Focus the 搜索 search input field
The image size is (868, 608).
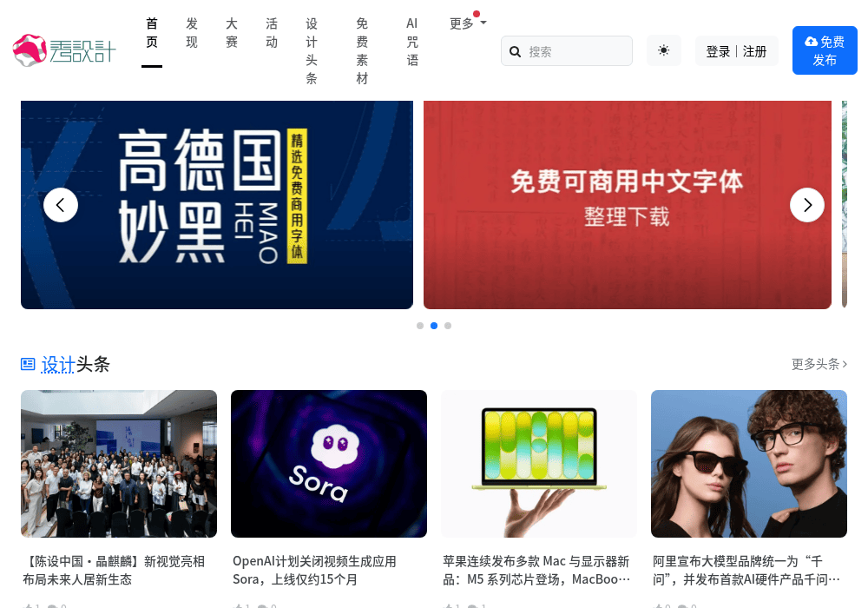(x=567, y=51)
